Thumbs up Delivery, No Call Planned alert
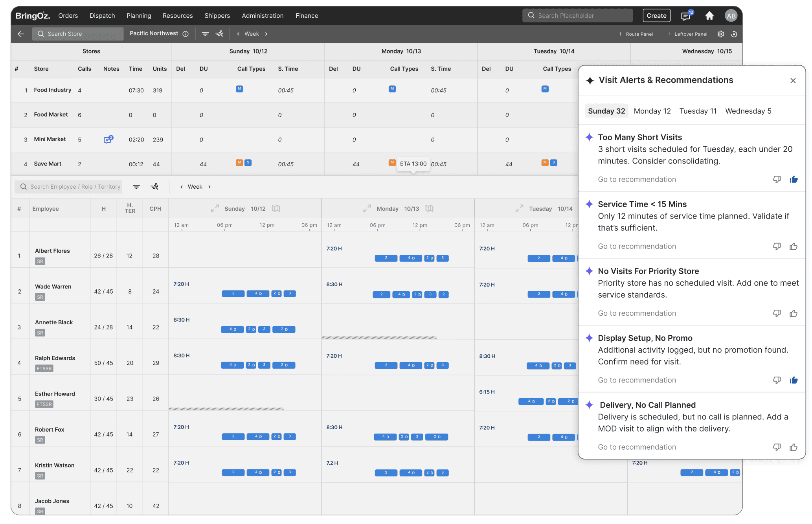The height and width of the screenshot is (524, 812). coord(794,447)
